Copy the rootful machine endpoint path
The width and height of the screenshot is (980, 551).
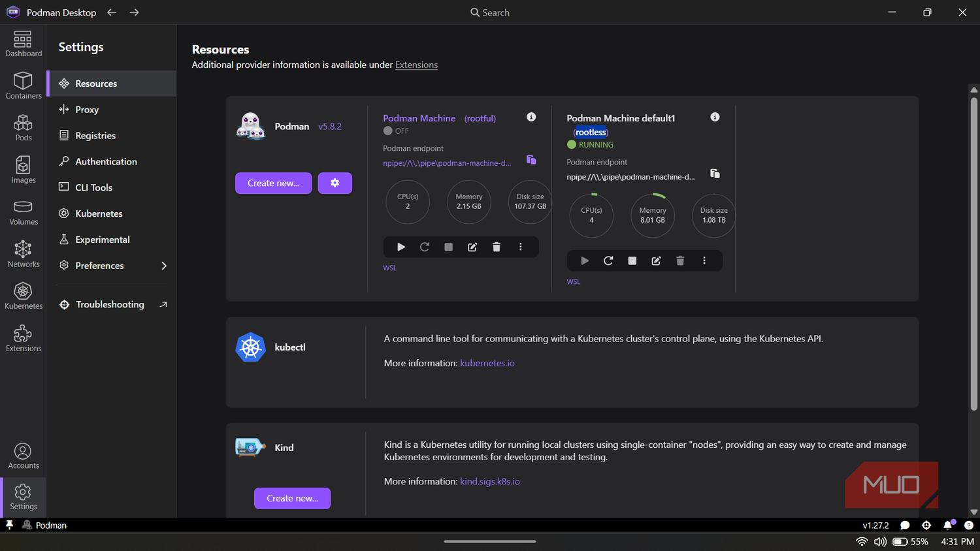531,160
